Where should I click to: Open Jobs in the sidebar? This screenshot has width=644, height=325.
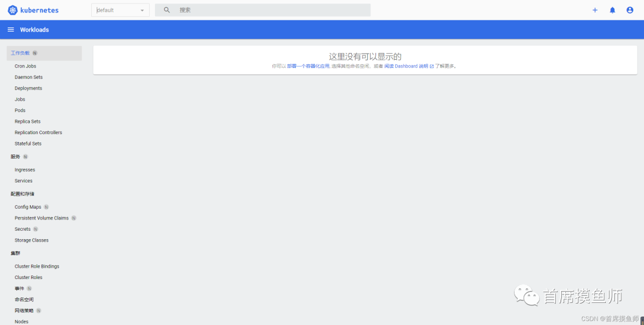[20, 100]
